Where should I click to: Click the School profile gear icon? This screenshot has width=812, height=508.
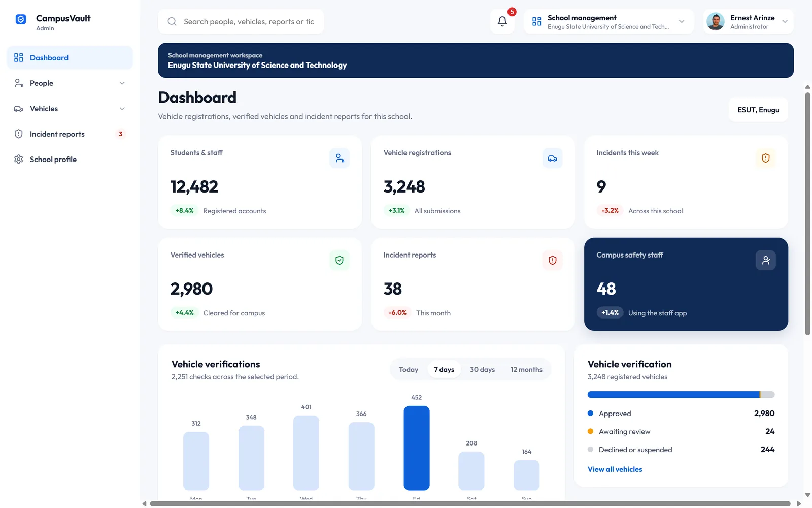coord(19,159)
